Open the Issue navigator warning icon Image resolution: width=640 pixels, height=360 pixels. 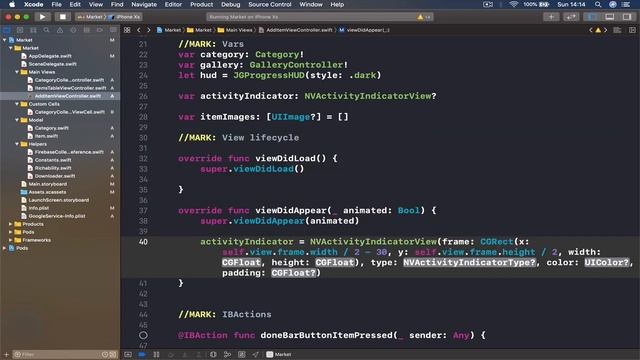(x=60, y=30)
